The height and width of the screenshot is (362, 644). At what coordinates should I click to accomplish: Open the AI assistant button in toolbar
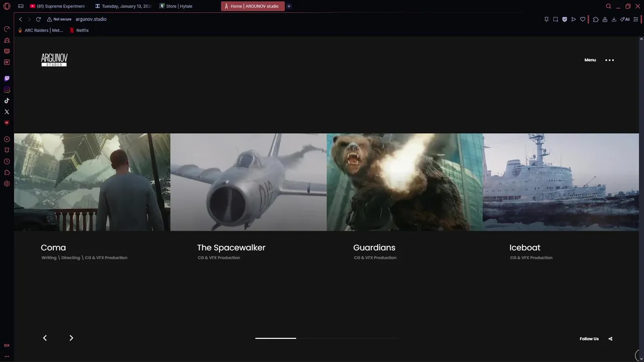click(x=625, y=19)
